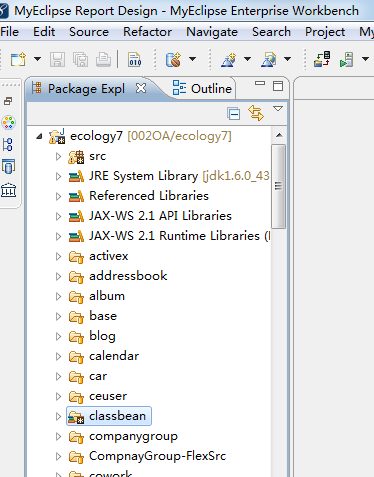The height and width of the screenshot is (477, 374).
Task: Click the classbean folder icon
Action: tap(76, 416)
